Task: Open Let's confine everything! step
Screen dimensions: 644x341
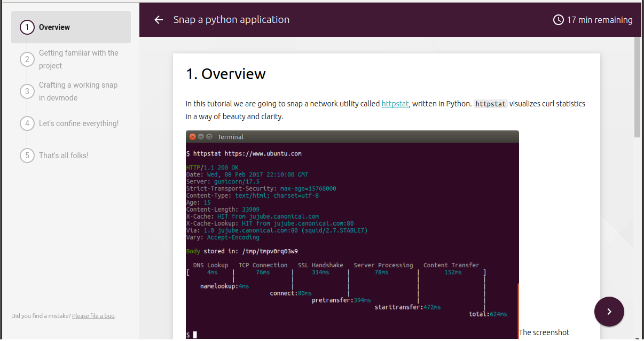Action: pos(79,123)
